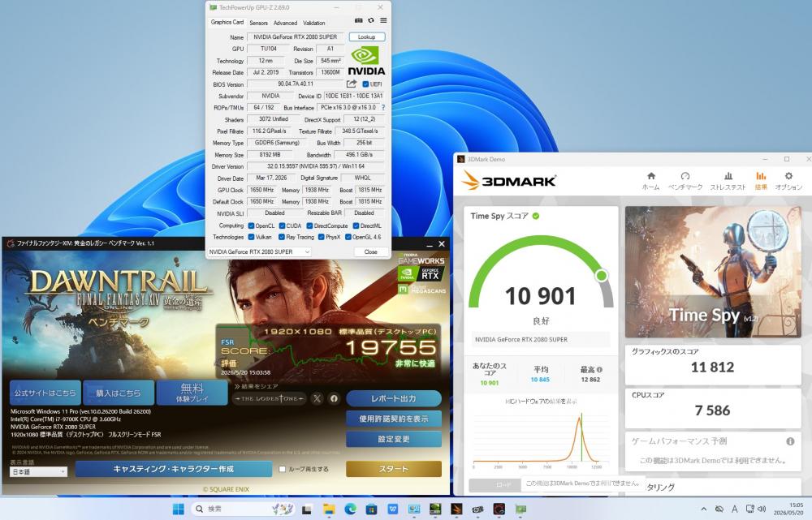812x520 pixels.
Task: Click the bus interface question mark
Action: pyautogui.click(x=383, y=108)
